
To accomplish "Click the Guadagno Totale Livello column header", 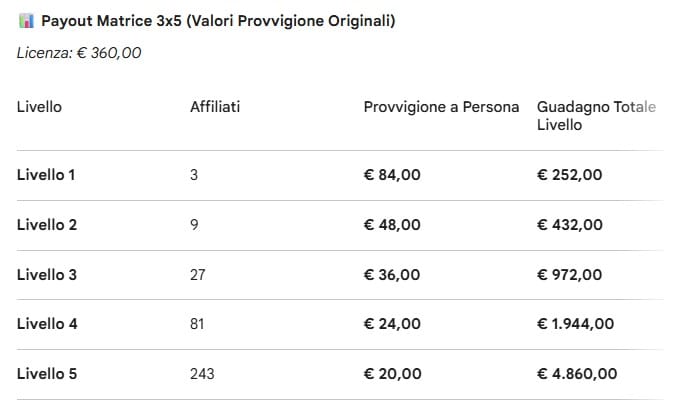I will [596, 116].
